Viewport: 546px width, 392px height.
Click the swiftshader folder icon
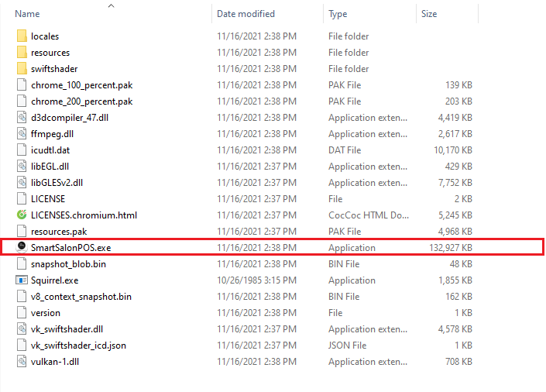coord(22,68)
